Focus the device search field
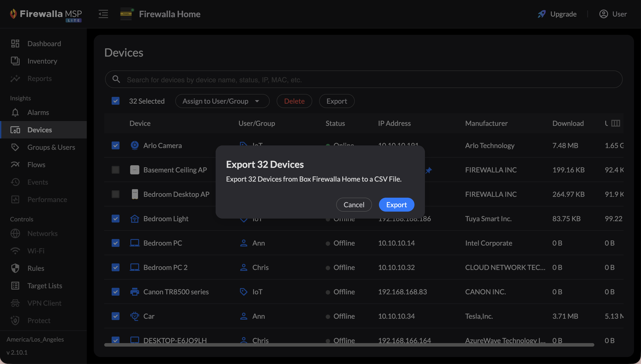Viewport: 641px width, 364px height. (363, 79)
